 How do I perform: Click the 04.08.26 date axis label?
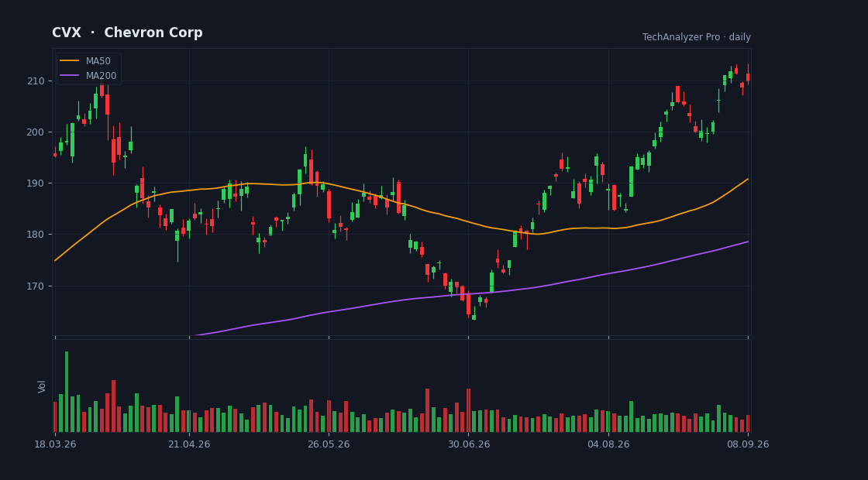[608, 444]
